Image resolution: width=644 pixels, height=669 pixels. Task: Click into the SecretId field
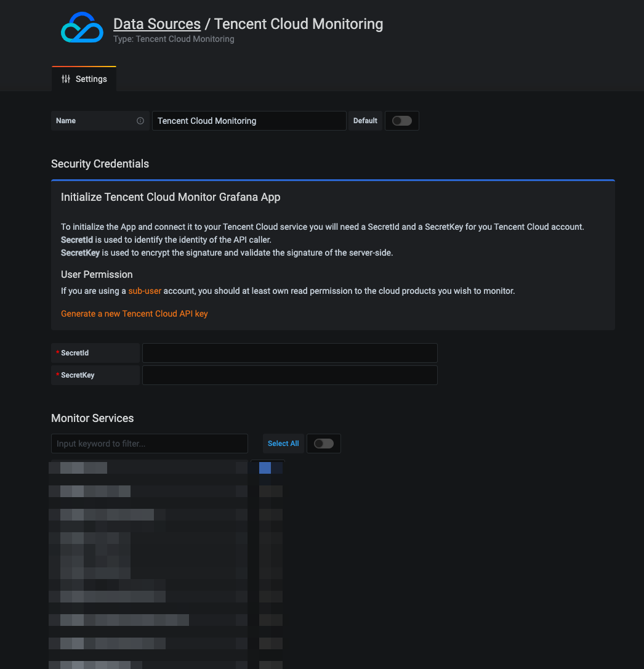click(289, 353)
